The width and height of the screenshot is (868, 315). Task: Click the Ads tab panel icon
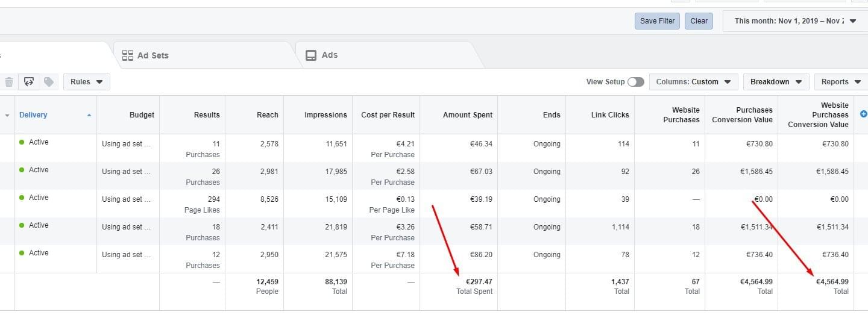pyautogui.click(x=311, y=55)
